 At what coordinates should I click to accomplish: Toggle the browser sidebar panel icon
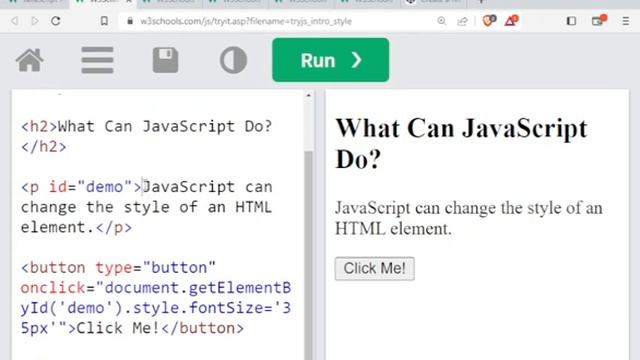click(x=571, y=21)
